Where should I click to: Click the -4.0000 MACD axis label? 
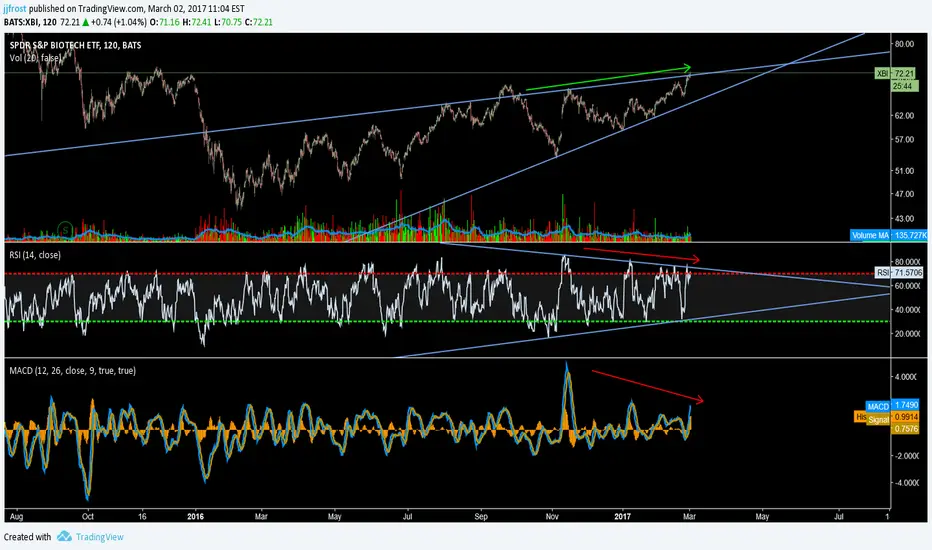tap(905, 483)
